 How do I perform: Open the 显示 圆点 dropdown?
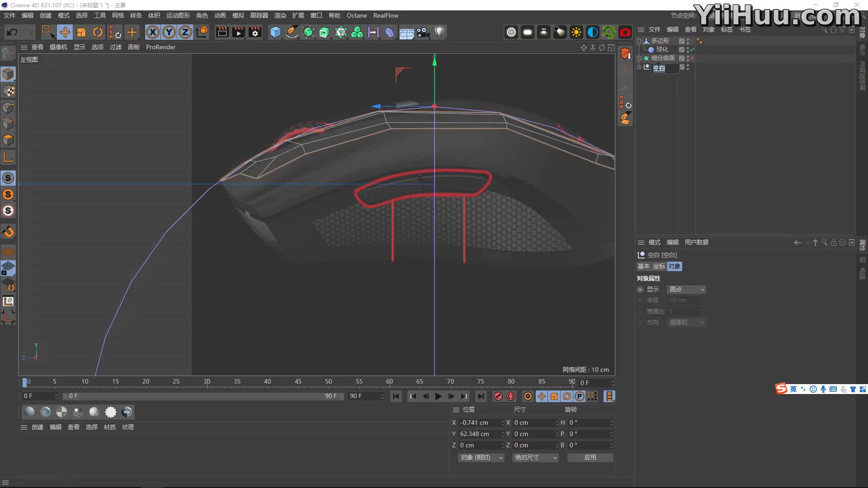[x=686, y=289]
